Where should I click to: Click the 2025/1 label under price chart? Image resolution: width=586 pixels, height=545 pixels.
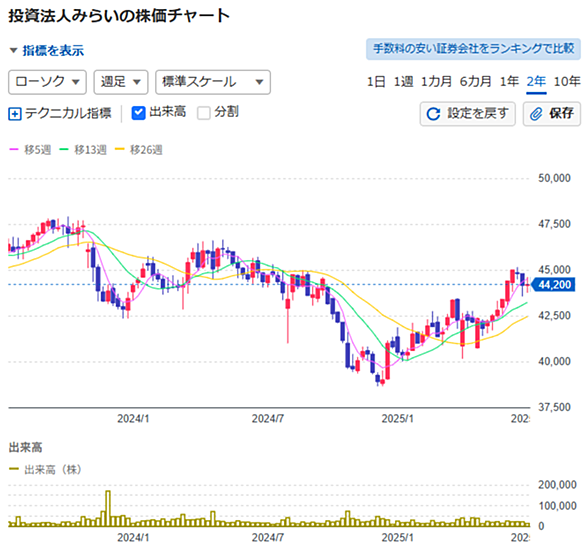coord(398,419)
